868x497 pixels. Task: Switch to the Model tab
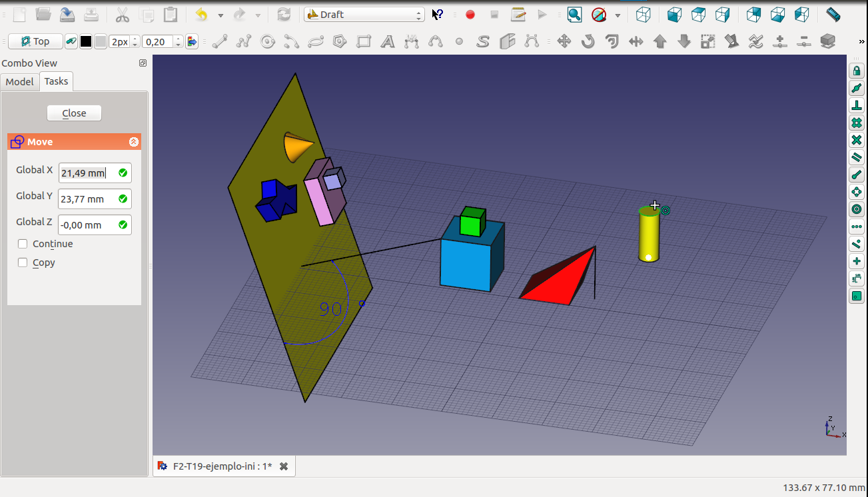pyautogui.click(x=19, y=81)
